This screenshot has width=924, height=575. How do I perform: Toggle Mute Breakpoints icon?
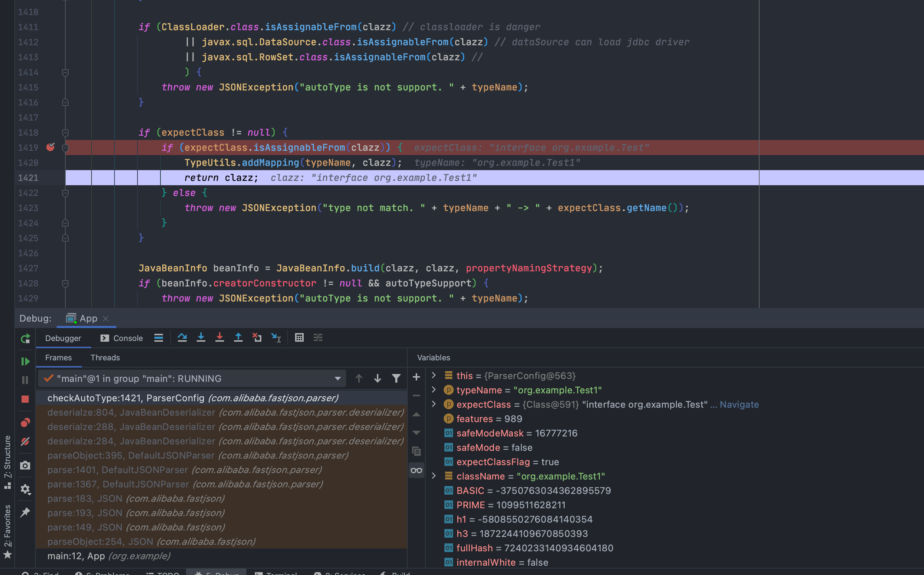pos(25,441)
